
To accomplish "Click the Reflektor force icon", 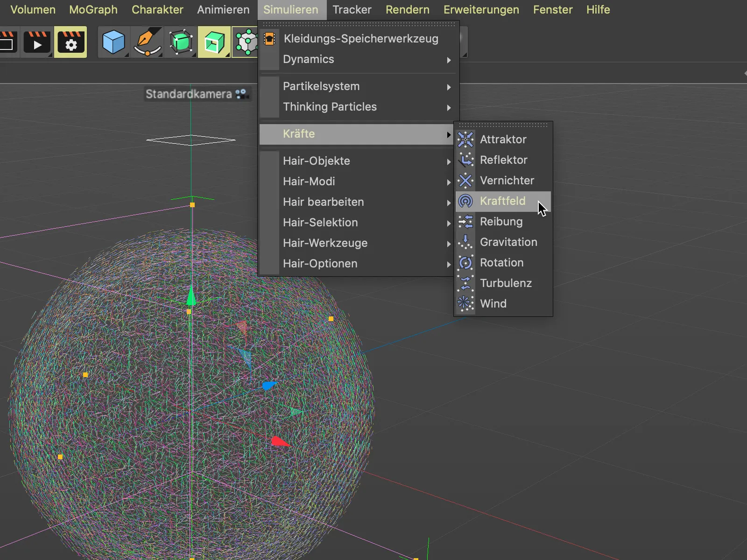I will coord(465,160).
